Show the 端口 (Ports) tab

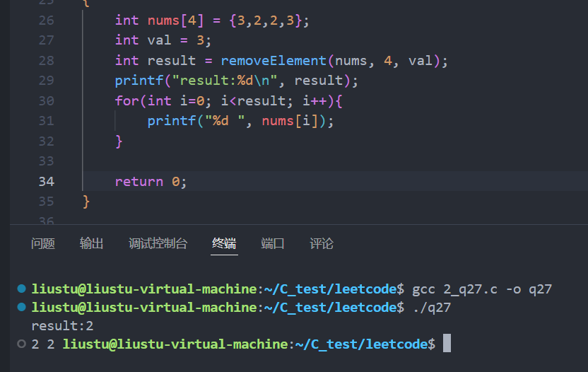click(x=273, y=244)
